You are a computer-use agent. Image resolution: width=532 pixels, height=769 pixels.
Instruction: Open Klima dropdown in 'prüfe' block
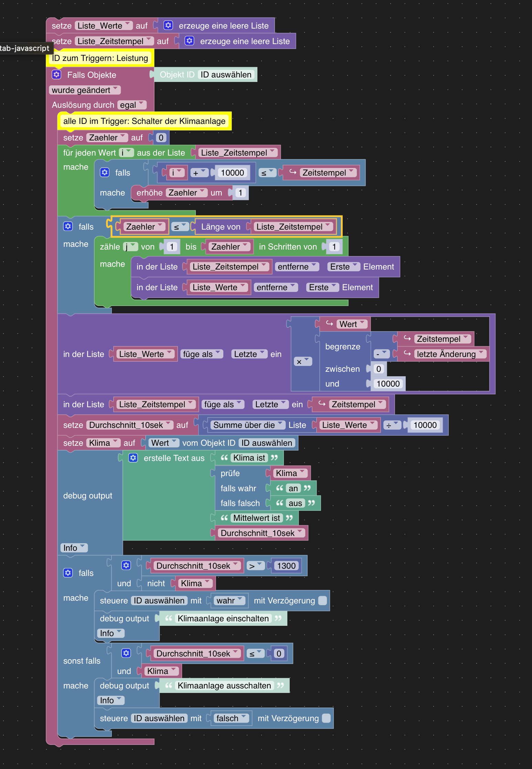pos(290,473)
